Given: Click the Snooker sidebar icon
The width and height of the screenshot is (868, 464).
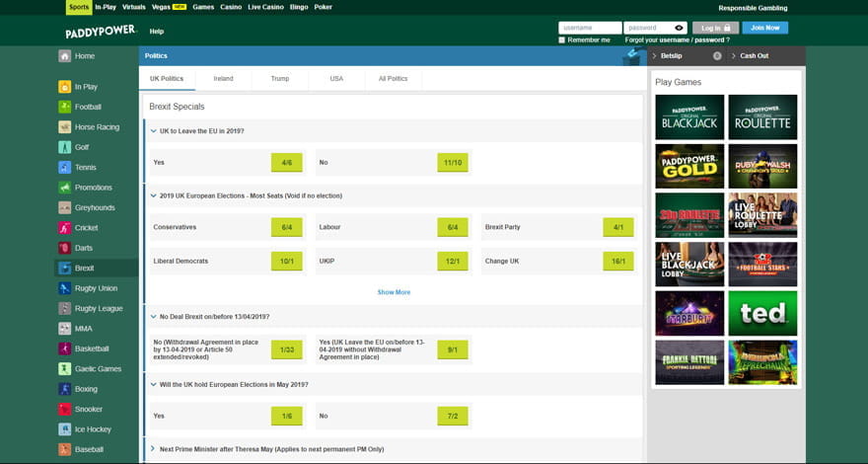Looking at the screenshot, I should 65,409.
